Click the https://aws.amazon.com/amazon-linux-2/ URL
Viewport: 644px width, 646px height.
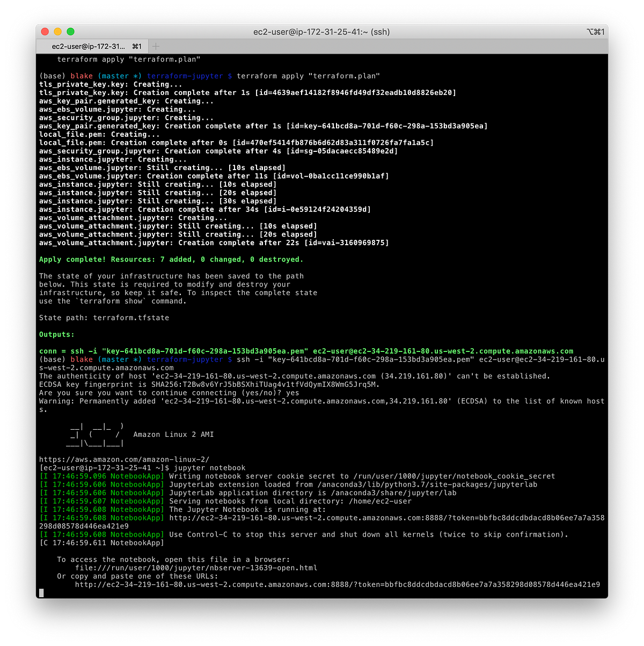click(124, 459)
